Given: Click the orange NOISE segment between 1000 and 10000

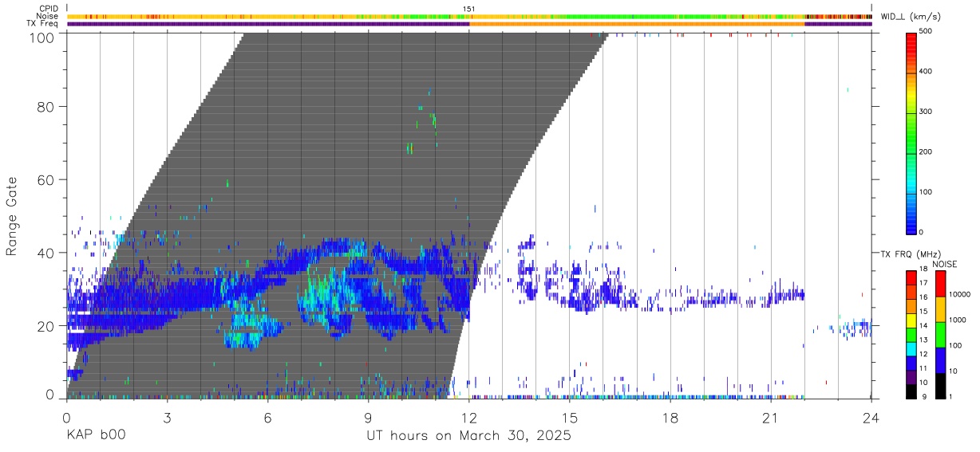Looking at the screenshot, I should 940,309.
